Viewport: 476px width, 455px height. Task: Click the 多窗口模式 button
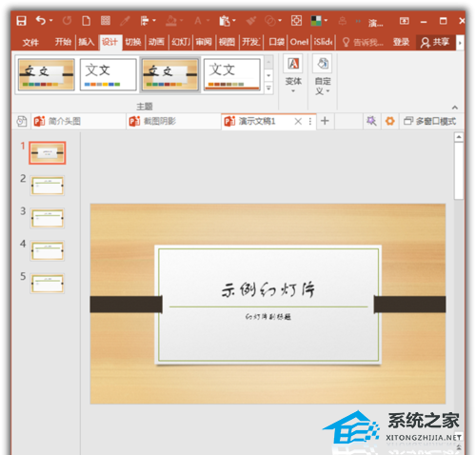tap(430, 121)
